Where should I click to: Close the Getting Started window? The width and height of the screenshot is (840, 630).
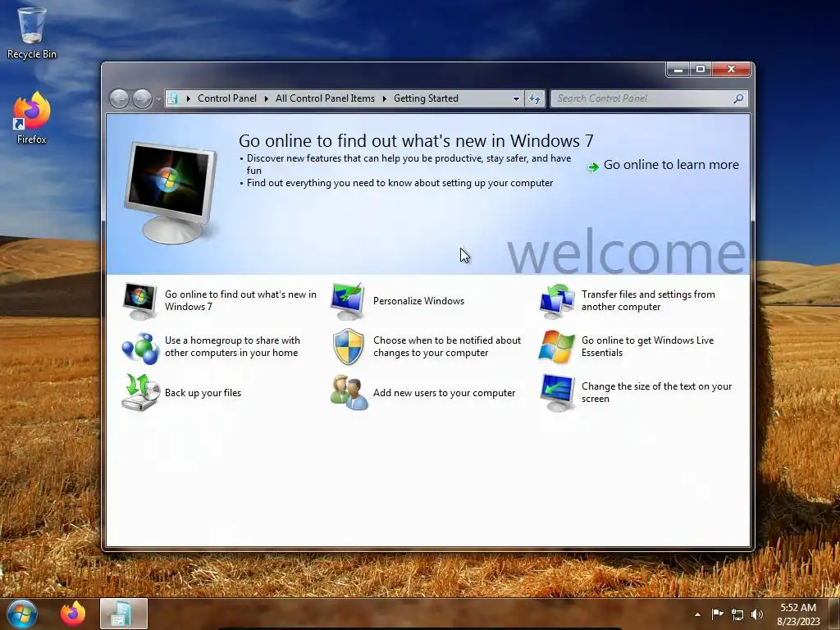click(x=731, y=69)
